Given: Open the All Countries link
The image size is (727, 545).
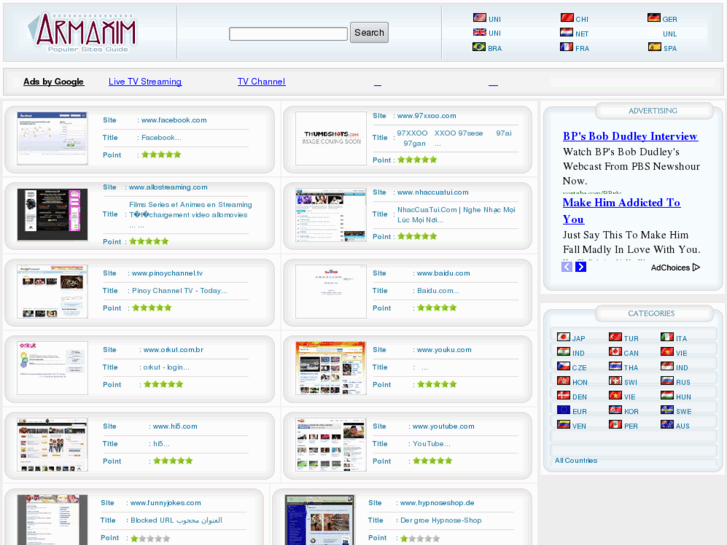Looking at the screenshot, I should 576,461.
